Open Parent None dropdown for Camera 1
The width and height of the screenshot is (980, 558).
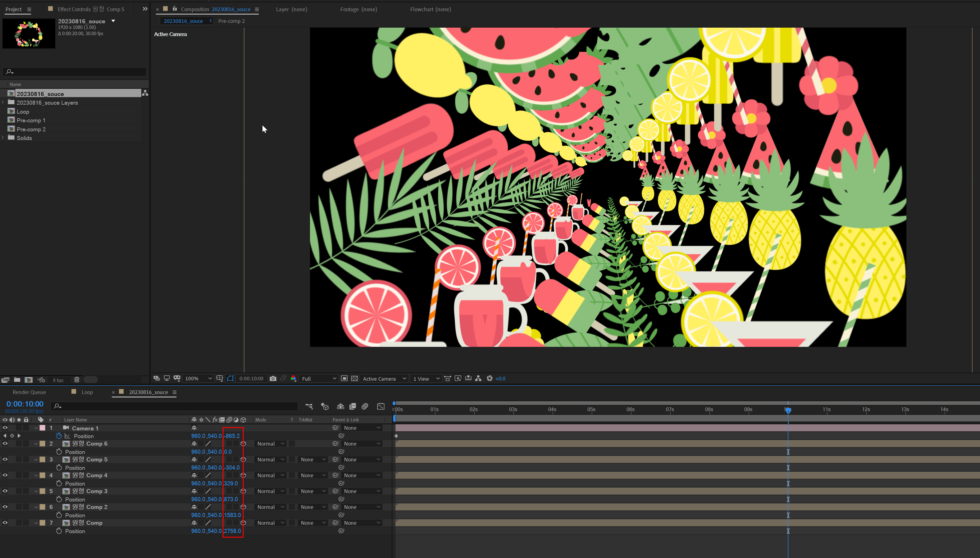(362, 428)
